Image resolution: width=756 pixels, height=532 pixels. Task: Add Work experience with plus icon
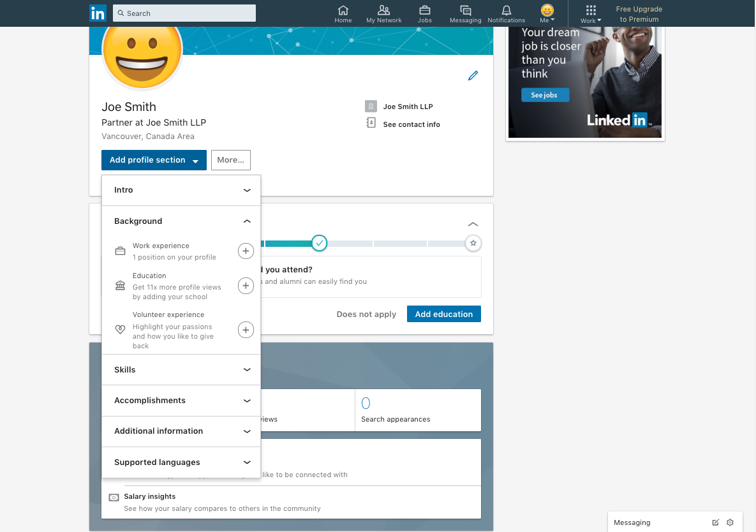(x=246, y=251)
